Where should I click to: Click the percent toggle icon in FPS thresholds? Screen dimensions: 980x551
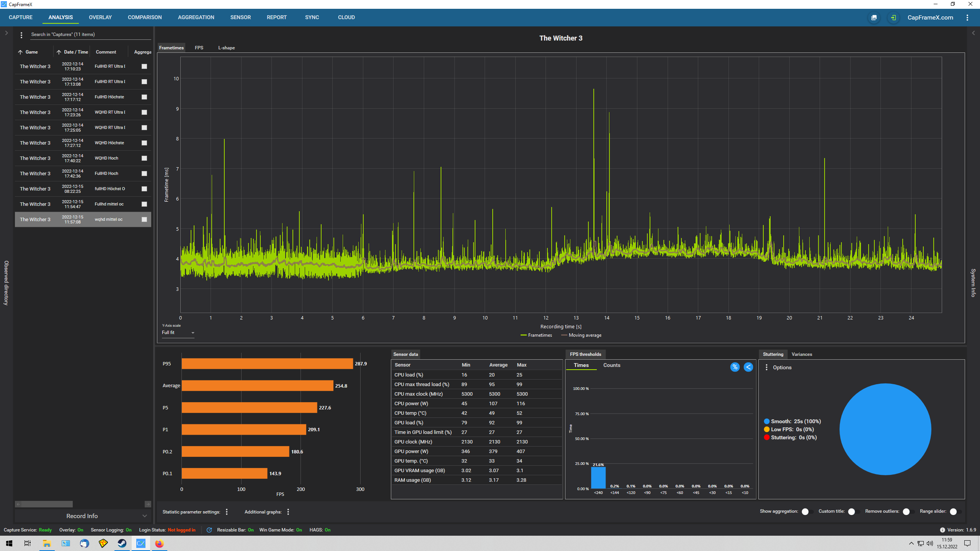[735, 367]
